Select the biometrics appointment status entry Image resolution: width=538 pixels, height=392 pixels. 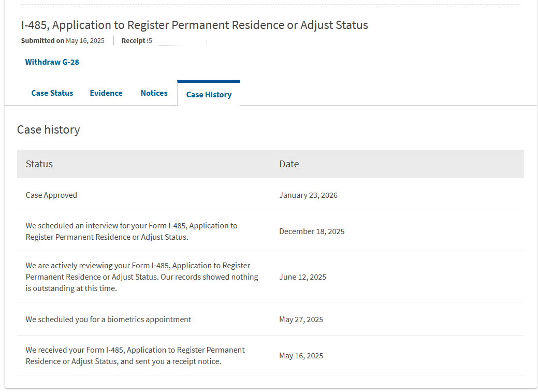[108, 320]
